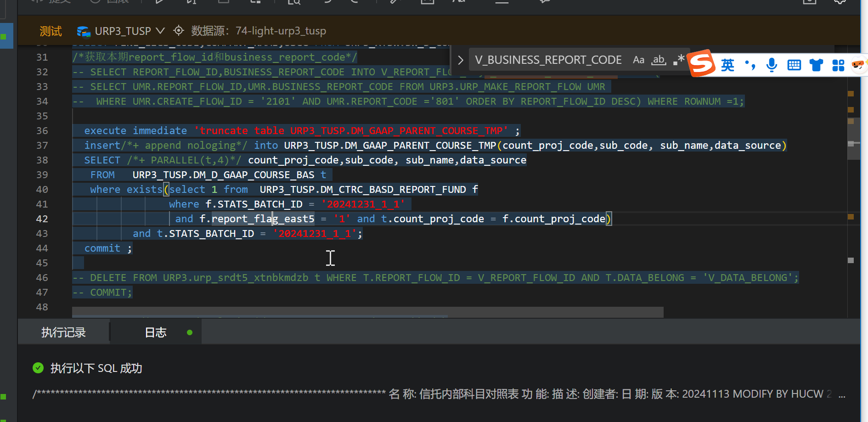This screenshot has width=868, height=422.
Task: Switch to the 执行记录 tab
Action: coord(64,332)
